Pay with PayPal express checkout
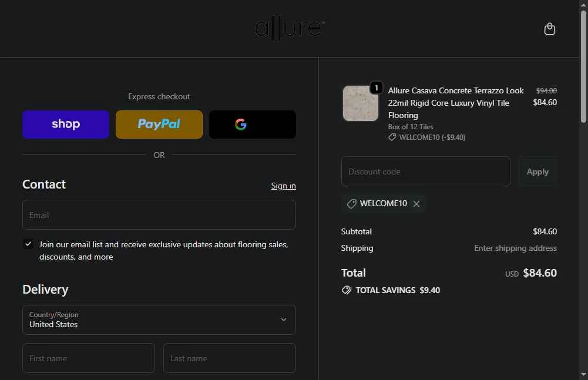This screenshot has height=380, width=588. pyautogui.click(x=159, y=124)
